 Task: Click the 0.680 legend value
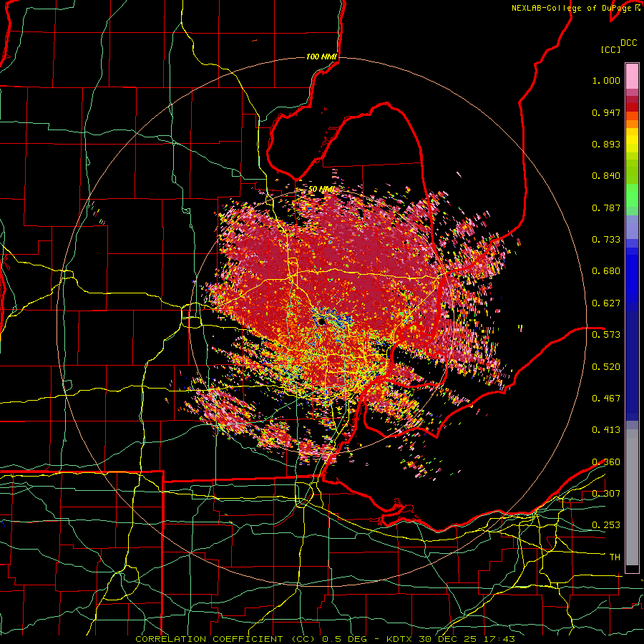click(x=606, y=271)
